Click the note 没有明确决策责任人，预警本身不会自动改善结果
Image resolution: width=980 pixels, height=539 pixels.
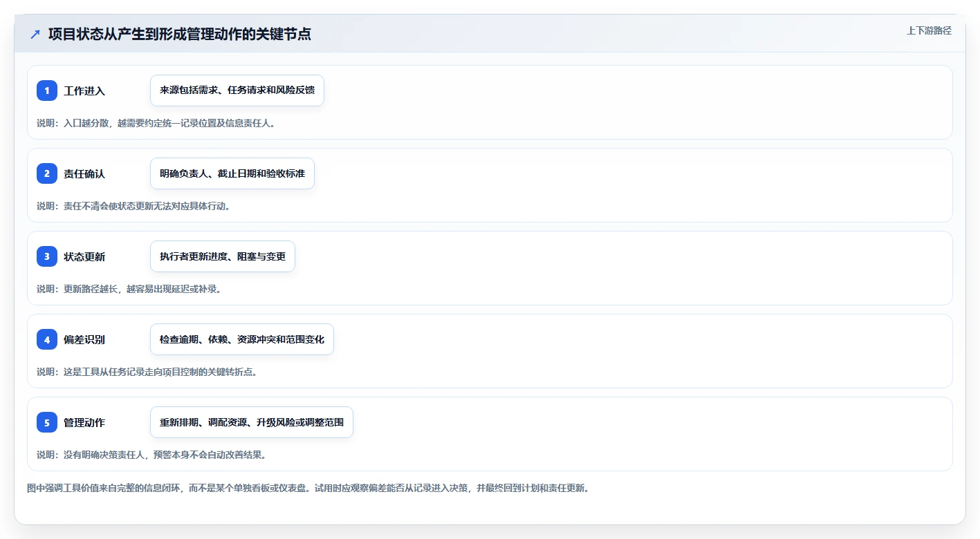(x=151, y=455)
